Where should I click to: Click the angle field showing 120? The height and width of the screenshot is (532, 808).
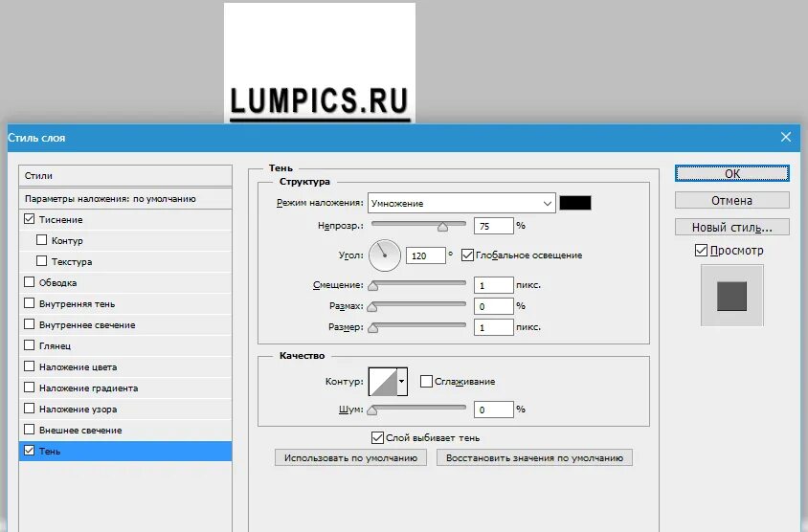(x=426, y=255)
